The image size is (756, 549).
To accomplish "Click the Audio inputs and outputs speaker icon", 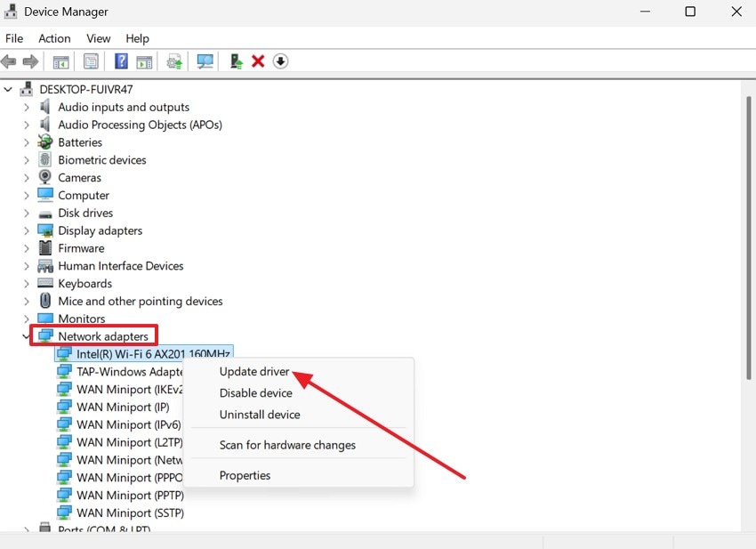I will 44,107.
